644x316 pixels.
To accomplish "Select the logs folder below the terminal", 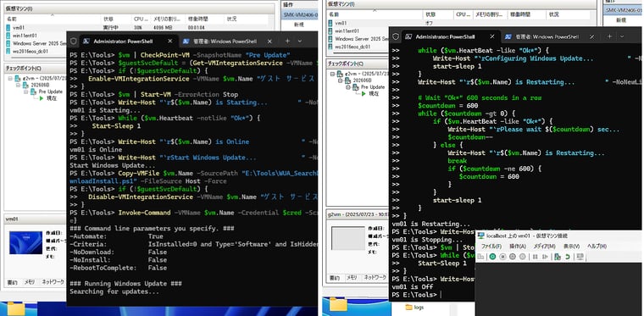I will tap(414, 307).
